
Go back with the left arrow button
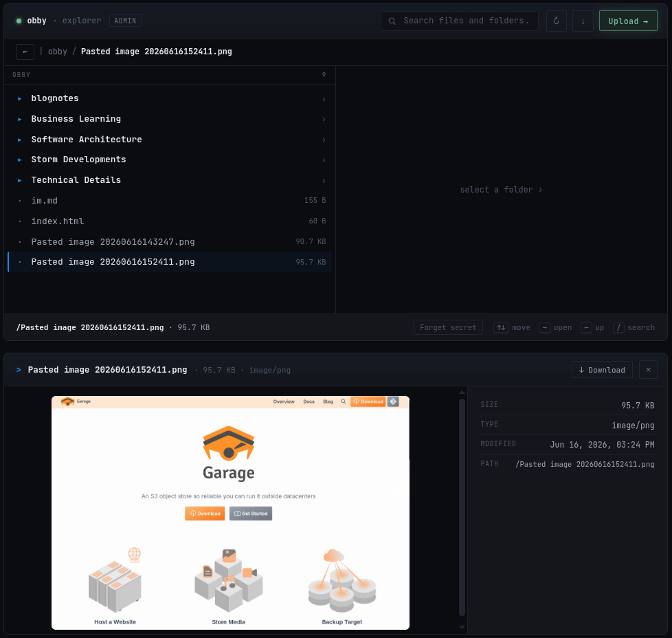pyautogui.click(x=25, y=52)
